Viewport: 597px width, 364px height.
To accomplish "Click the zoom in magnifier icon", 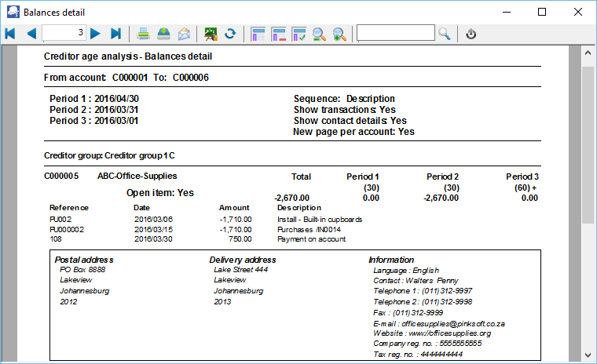I will [x=339, y=34].
